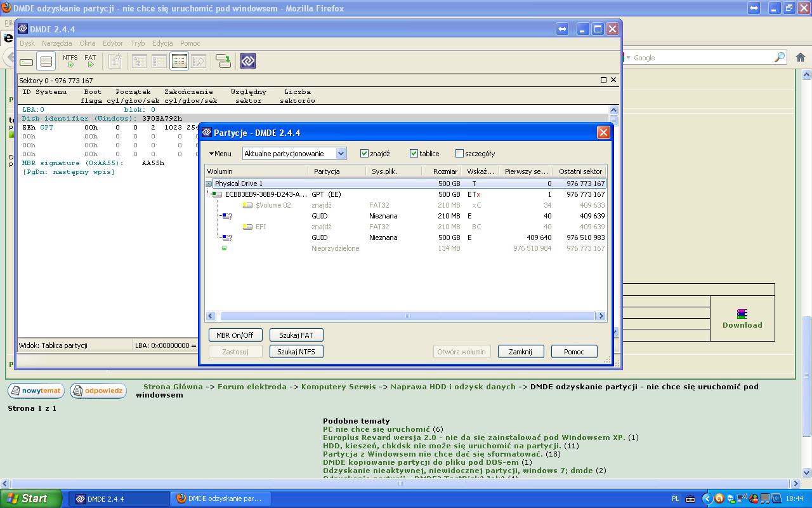Click the keyboard icon in language bar

[x=690, y=499]
